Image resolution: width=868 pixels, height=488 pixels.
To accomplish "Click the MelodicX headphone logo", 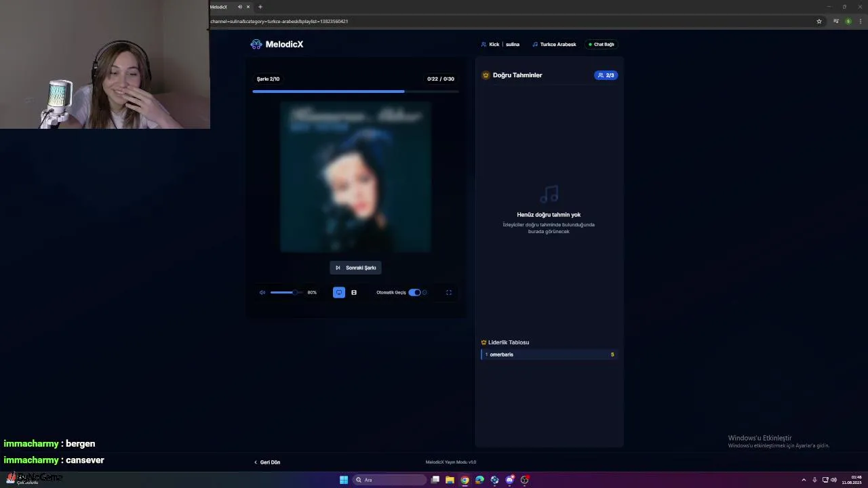I will pos(256,44).
